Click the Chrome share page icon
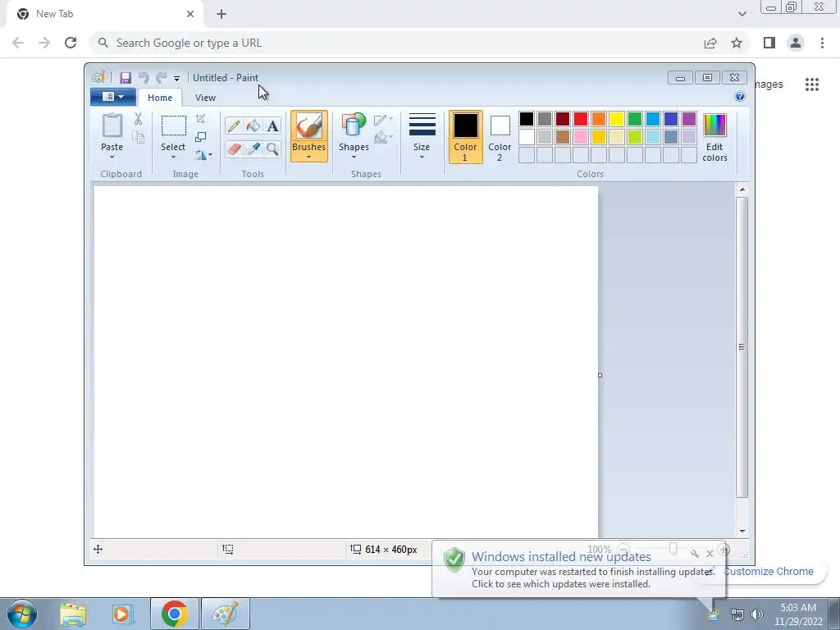This screenshot has width=840, height=630. [x=710, y=43]
